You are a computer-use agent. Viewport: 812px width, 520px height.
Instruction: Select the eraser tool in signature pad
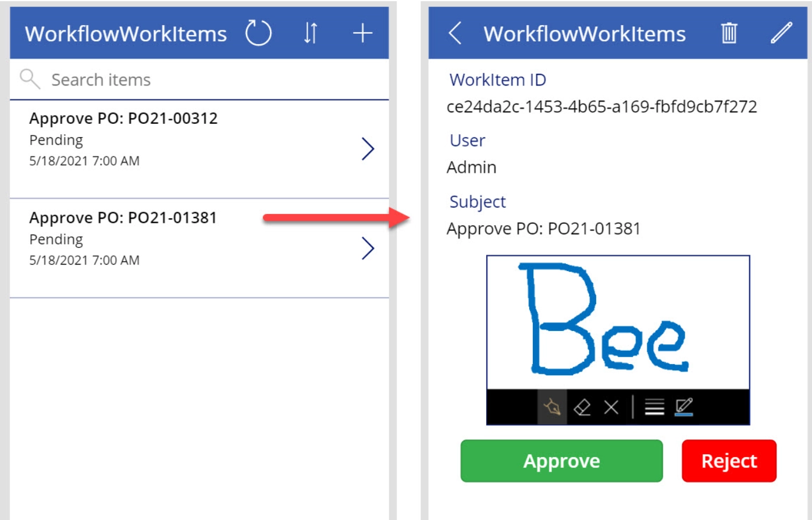click(x=582, y=407)
